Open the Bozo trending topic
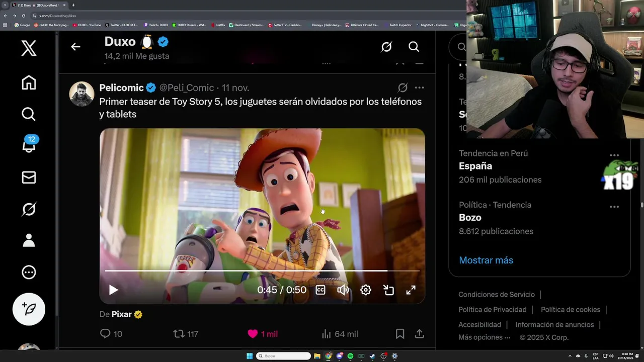Image resolution: width=644 pixels, height=362 pixels. tap(470, 218)
